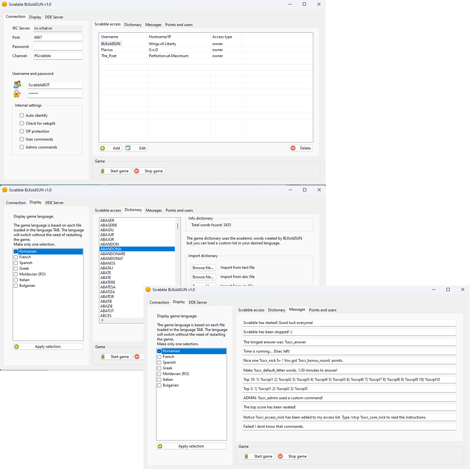Screen dimensions: 476x476
Task: Click battery icon on top window Start game
Action: [102, 171]
